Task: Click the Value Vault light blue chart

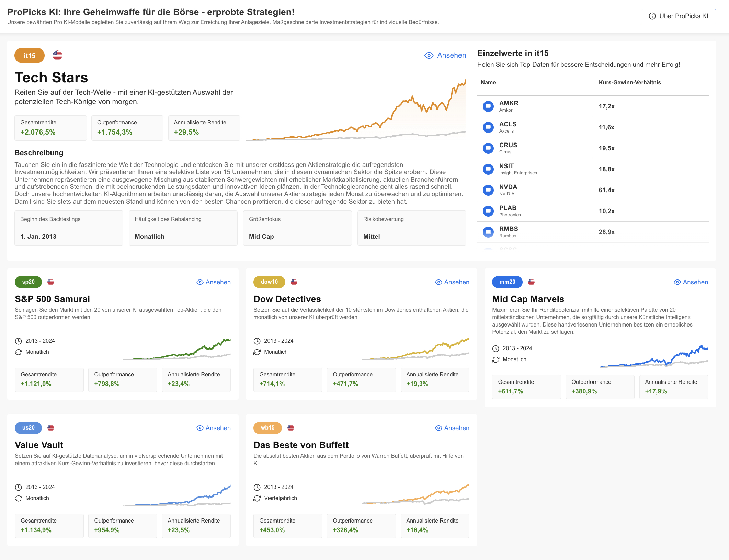Action: click(x=177, y=495)
